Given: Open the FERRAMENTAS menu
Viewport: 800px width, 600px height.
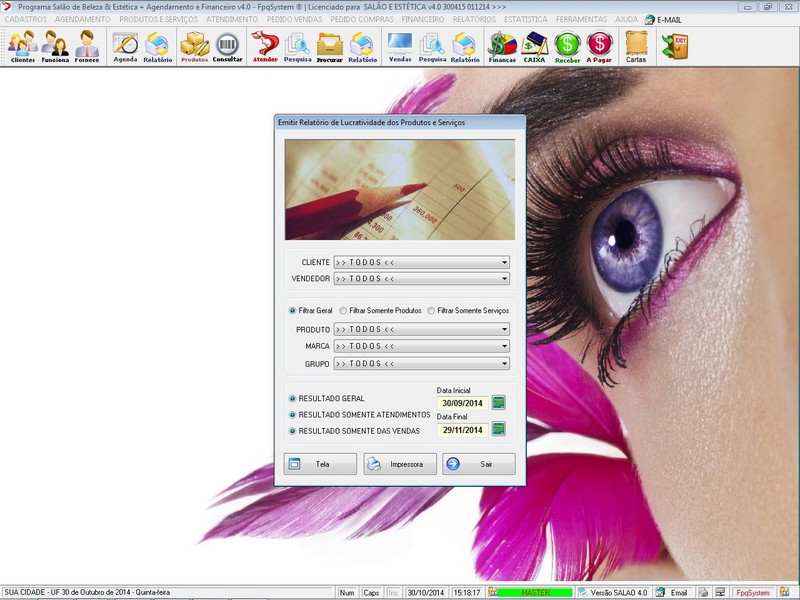Looking at the screenshot, I should [582, 19].
